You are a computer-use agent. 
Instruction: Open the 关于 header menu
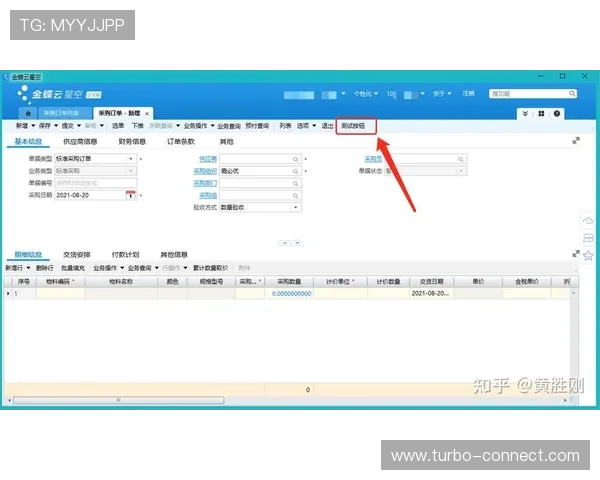tap(442, 93)
